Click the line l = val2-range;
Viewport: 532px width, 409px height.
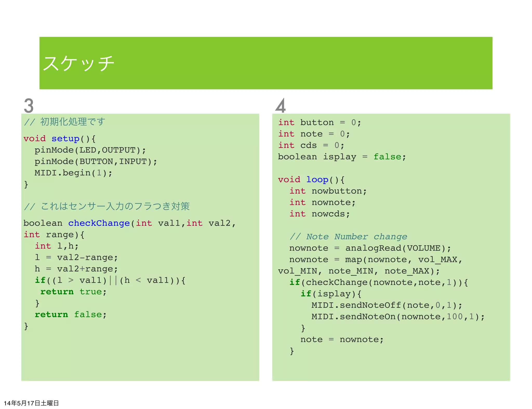[76, 257]
